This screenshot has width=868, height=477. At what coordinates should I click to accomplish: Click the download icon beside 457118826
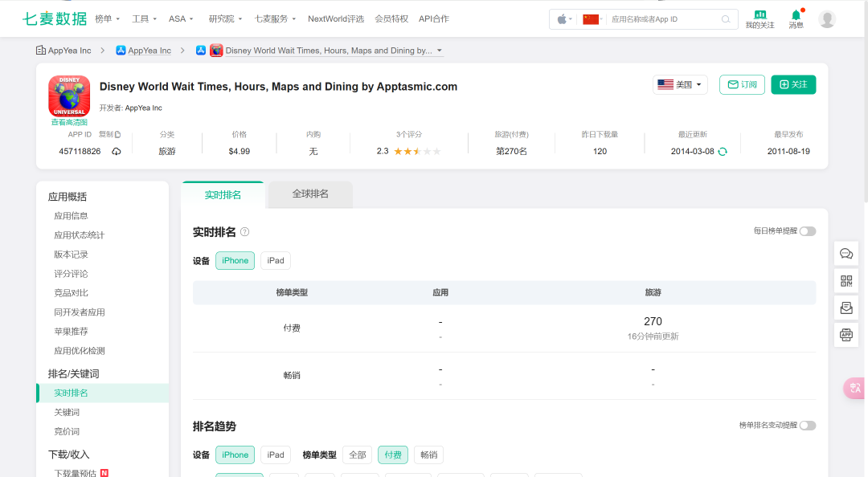coord(117,151)
